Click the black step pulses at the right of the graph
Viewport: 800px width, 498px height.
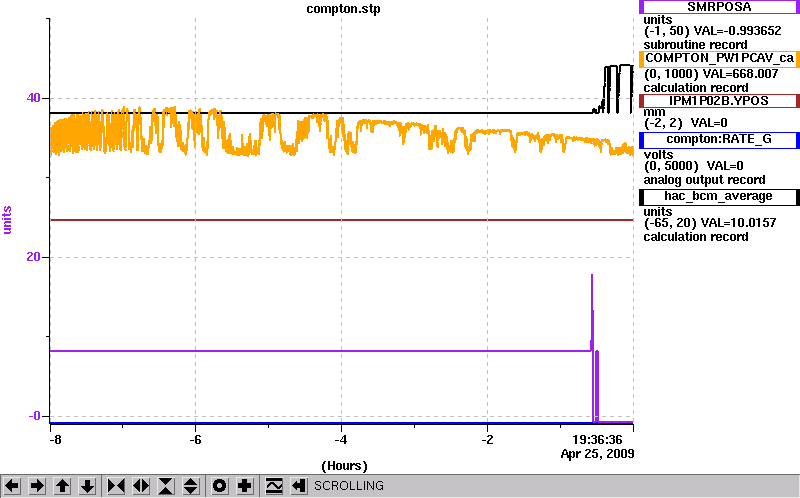point(614,89)
